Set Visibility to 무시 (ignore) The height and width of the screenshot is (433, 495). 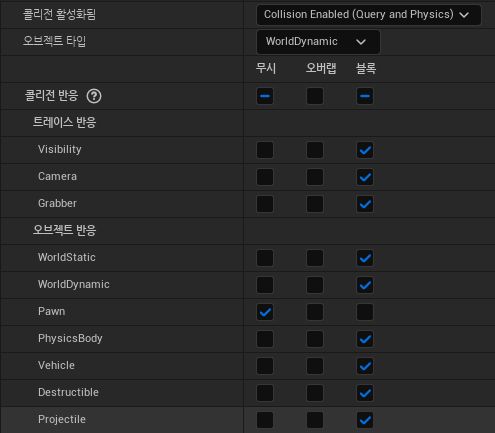(265, 150)
